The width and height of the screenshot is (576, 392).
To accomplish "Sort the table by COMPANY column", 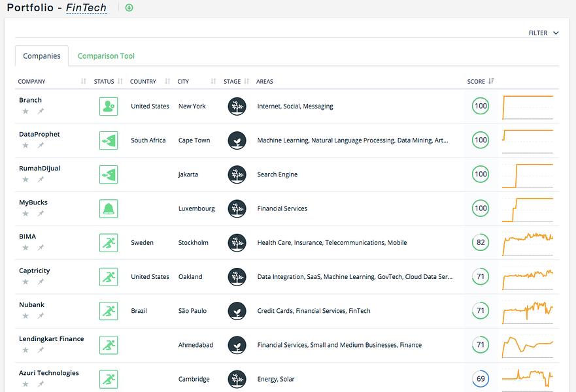I will pyautogui.click(x=84, y=81).
